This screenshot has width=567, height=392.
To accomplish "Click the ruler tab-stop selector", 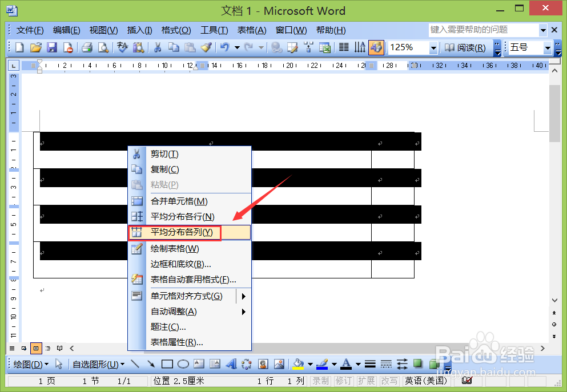I will (x=13, y=66).
